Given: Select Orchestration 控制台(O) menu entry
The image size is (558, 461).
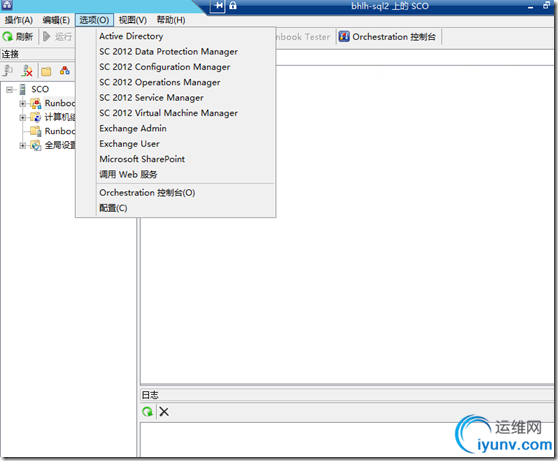Looking at the screenshot, I should tap(176, 193).
